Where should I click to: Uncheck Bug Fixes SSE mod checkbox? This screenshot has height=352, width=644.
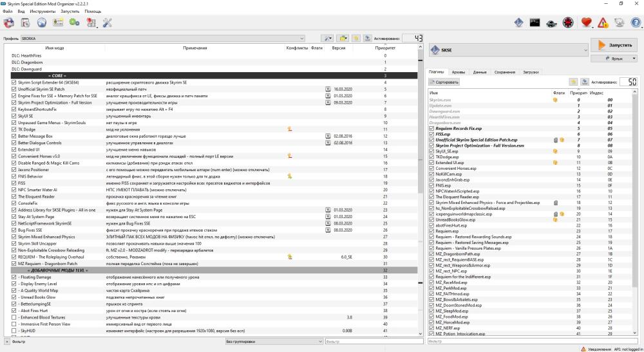click(x=14, y=230)
